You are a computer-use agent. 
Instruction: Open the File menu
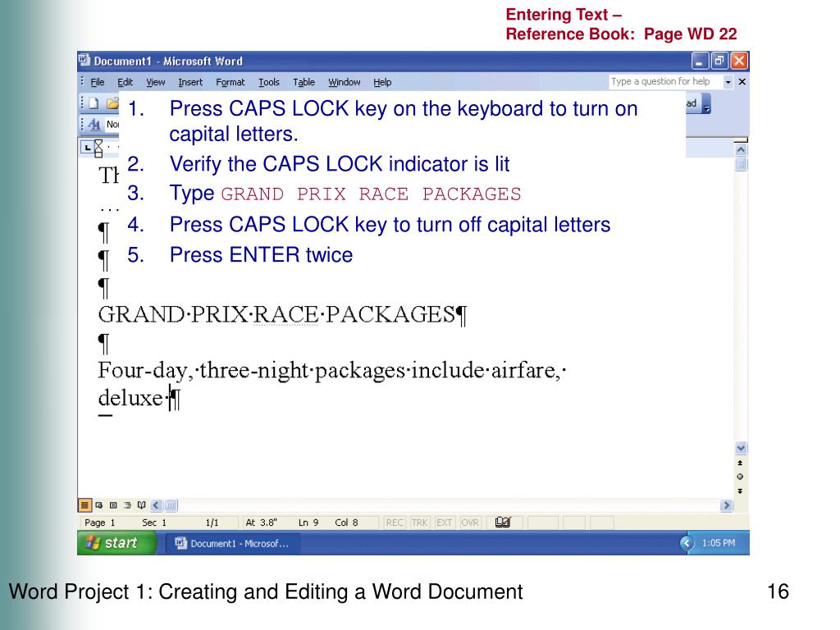point(98,82)
